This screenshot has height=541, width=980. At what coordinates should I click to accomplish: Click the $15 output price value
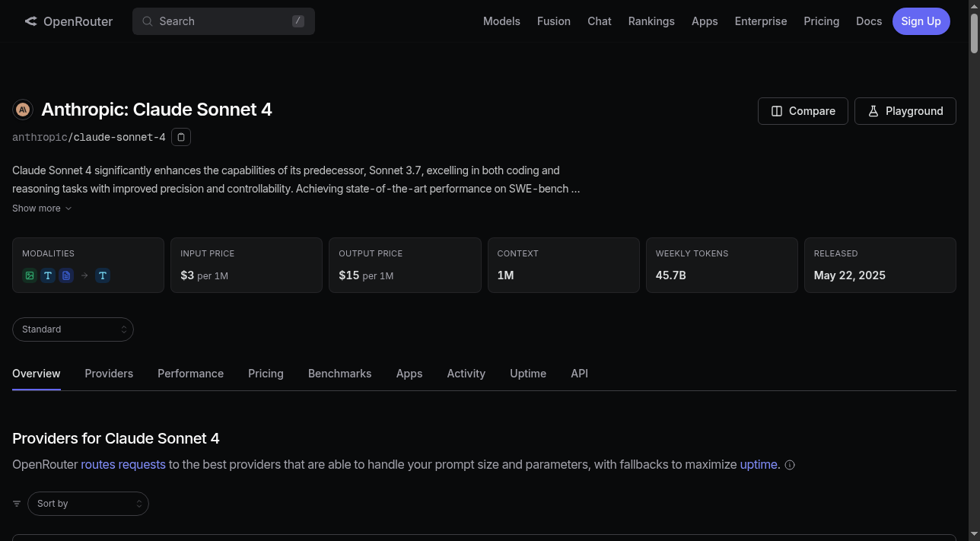[349, 275]
